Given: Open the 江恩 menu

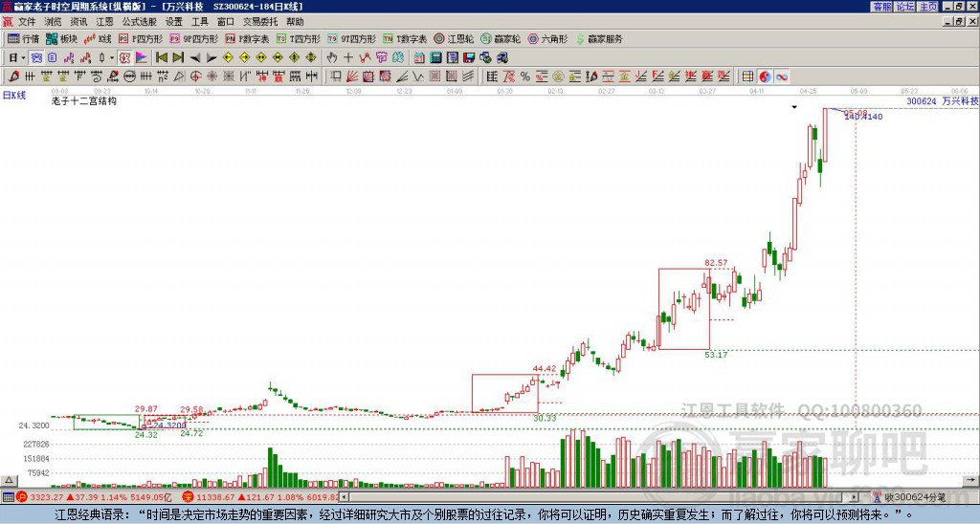Looking at the screenshot, I should click(x=104, y=22).
